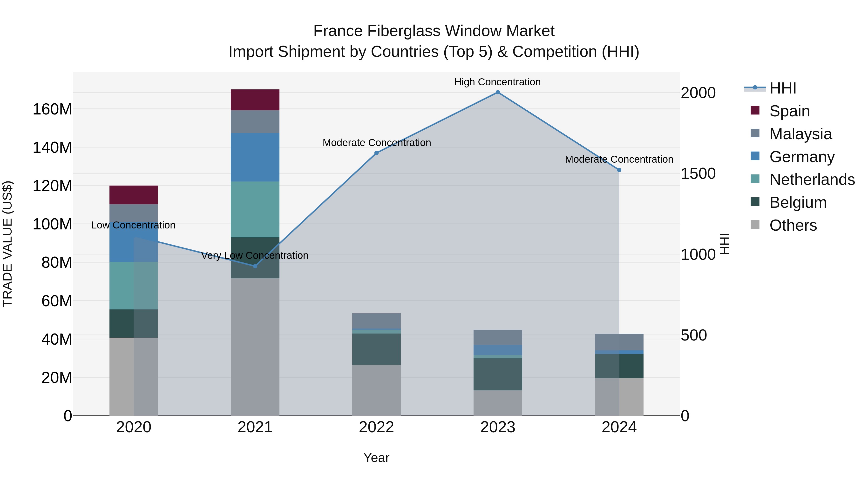The height and width of the screenshot is (488, 868).
Task: Click the 20M trade value tick
Action: point(57,378)
